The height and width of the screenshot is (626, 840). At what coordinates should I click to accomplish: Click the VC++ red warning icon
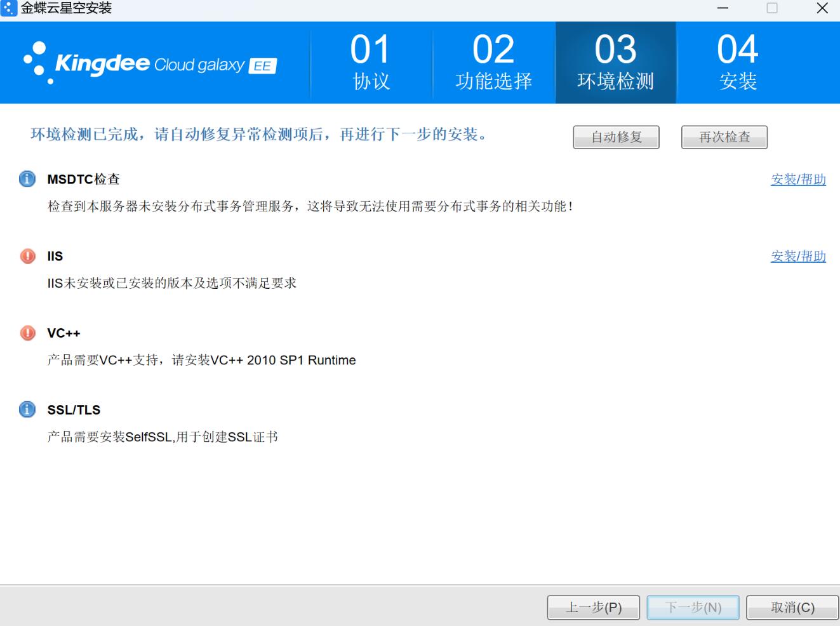pyautogui.click(x=28, y=333)
